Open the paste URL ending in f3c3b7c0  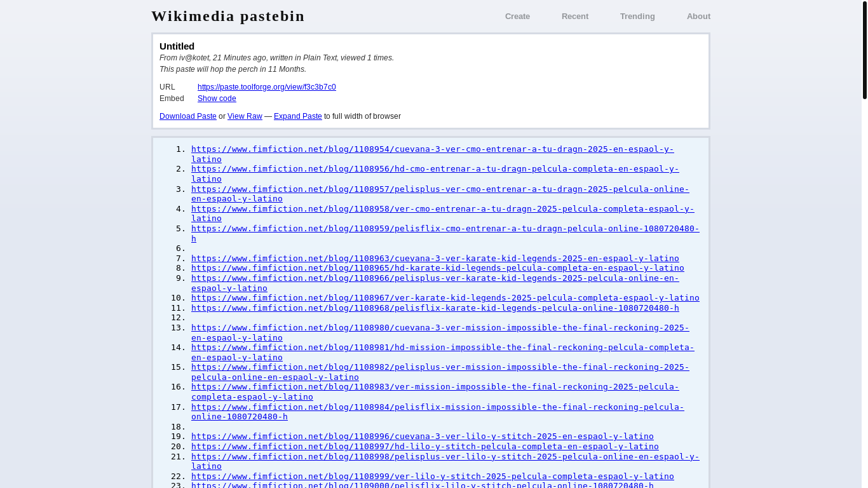coord(267,87)
